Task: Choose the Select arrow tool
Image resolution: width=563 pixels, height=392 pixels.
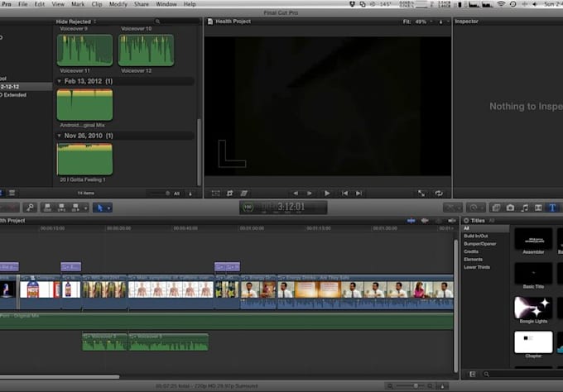Action: (x=100, y=208)
